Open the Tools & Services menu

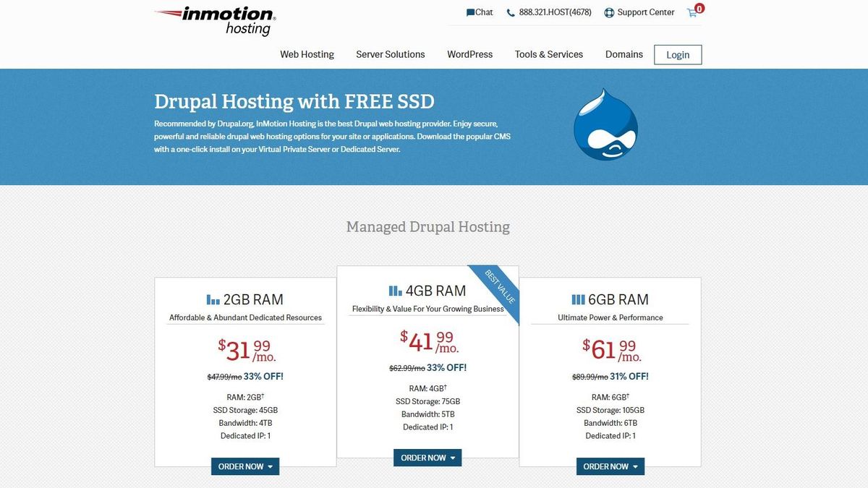tap(548, 54)
